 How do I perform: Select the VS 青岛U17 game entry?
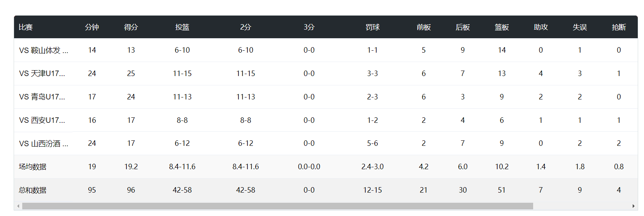pos(42,97)
